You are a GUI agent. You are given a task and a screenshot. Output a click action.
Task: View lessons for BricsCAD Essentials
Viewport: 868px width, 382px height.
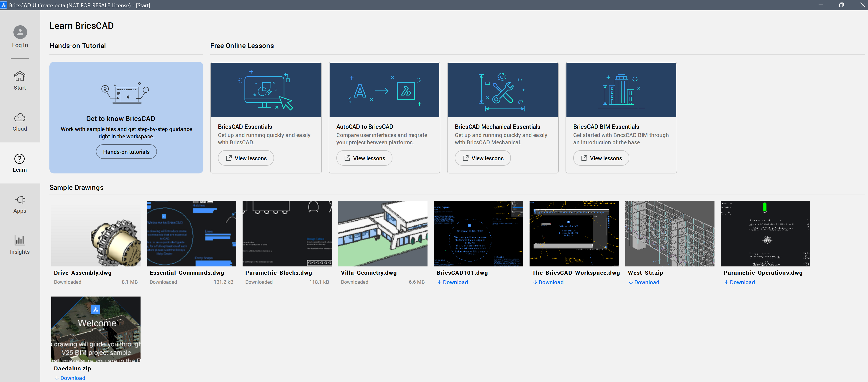click(246, 158)
